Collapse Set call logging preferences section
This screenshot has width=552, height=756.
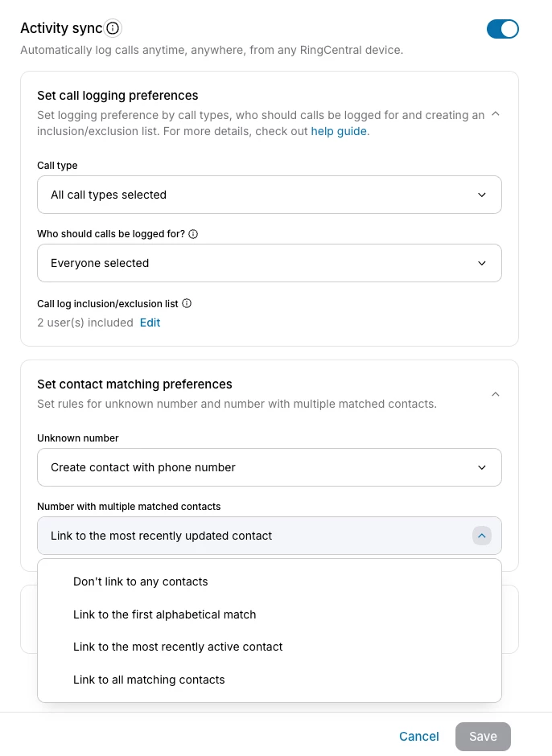(x=496, y=114)
